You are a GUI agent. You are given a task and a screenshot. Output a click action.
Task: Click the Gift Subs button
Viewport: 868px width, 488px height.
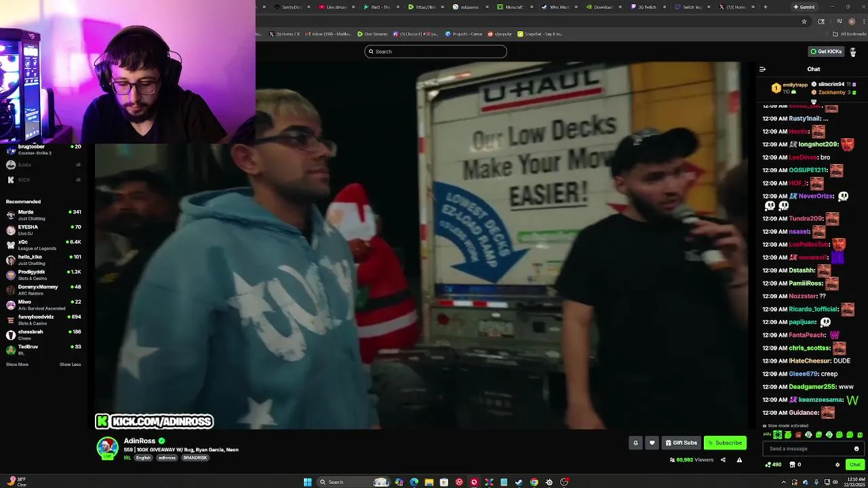click(681, 443)
